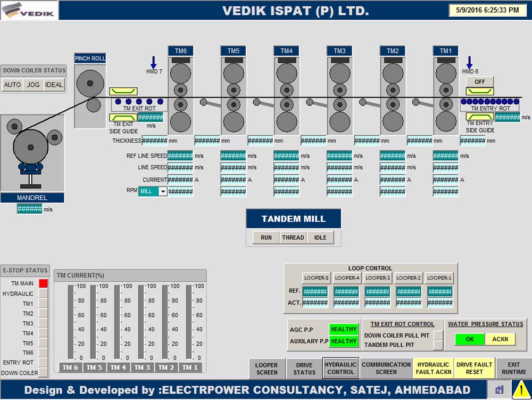Click the looper arm between TM5 and TM4

[264, 103]
